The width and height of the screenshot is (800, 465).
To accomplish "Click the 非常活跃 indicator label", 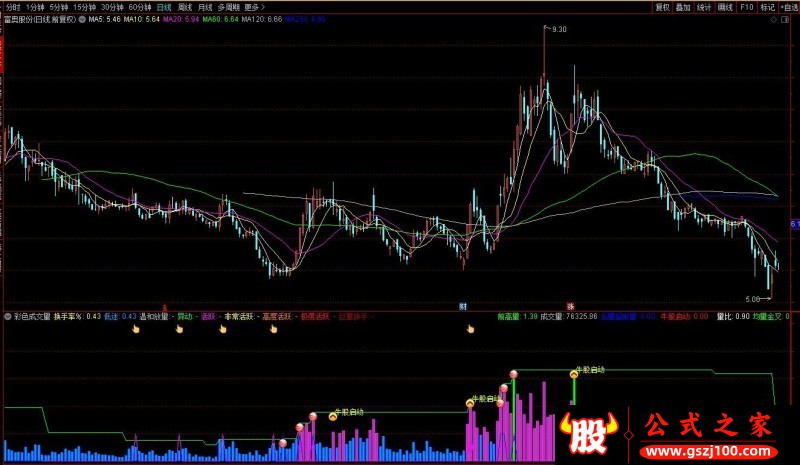I will (242, 316).
